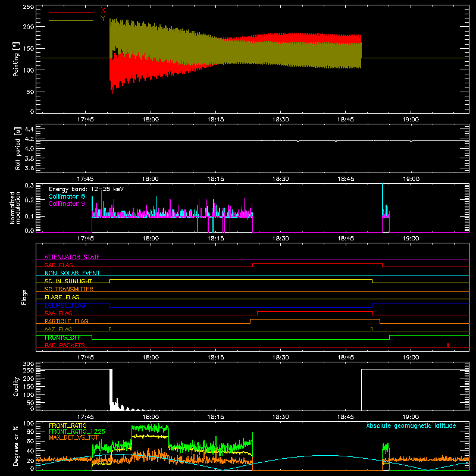Image resolution: width=476 pixels, height=476 pixels.
Task: Click the NON_SOLAR_EVENT flag label
Action: 72,273
